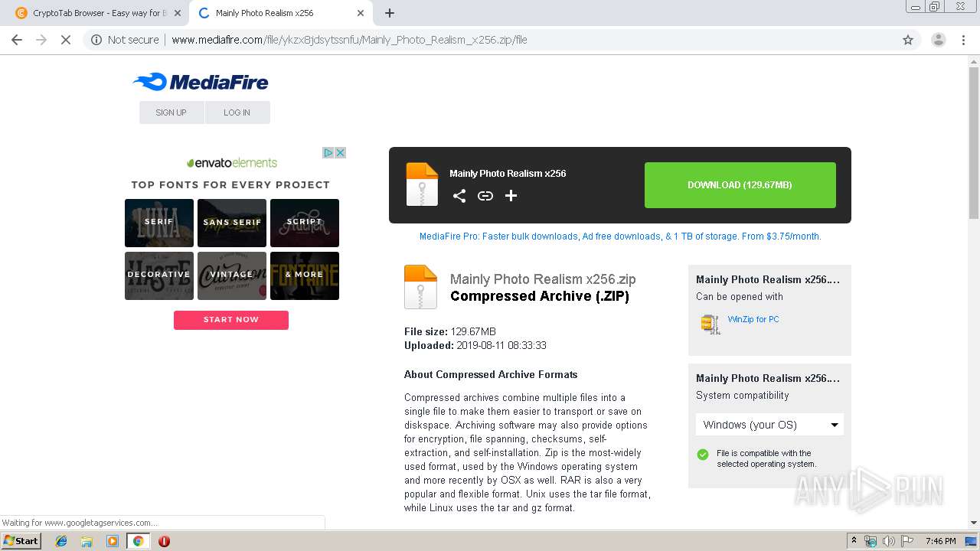Click the 'Mainly Photo Realism x256.zip' file name
The width and height of the screenshot is (980, 551).
pos(543,279)
